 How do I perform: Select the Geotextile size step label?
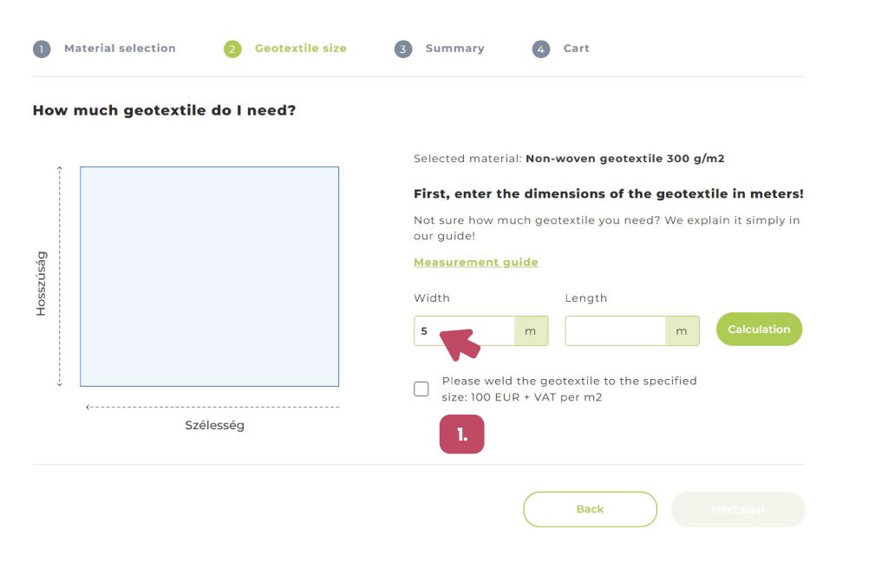300,49
